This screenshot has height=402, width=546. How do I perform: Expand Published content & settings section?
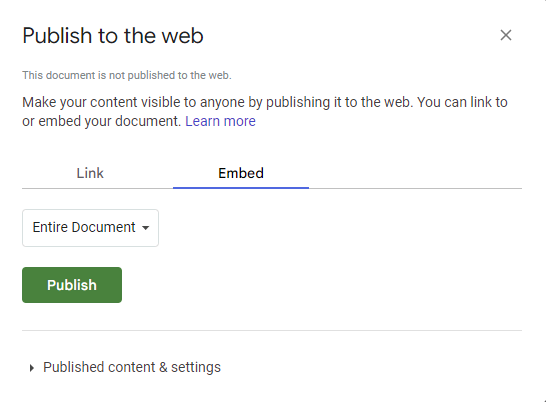(x=125, y=367)
